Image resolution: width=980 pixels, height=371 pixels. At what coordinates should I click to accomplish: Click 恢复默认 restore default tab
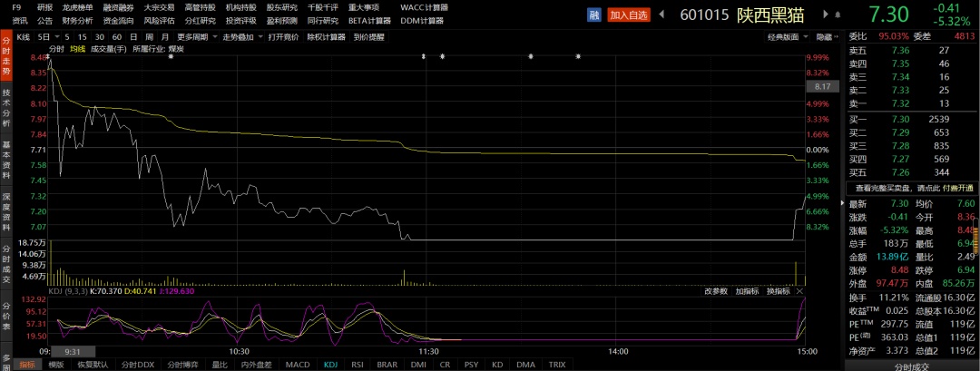[93, 365]
